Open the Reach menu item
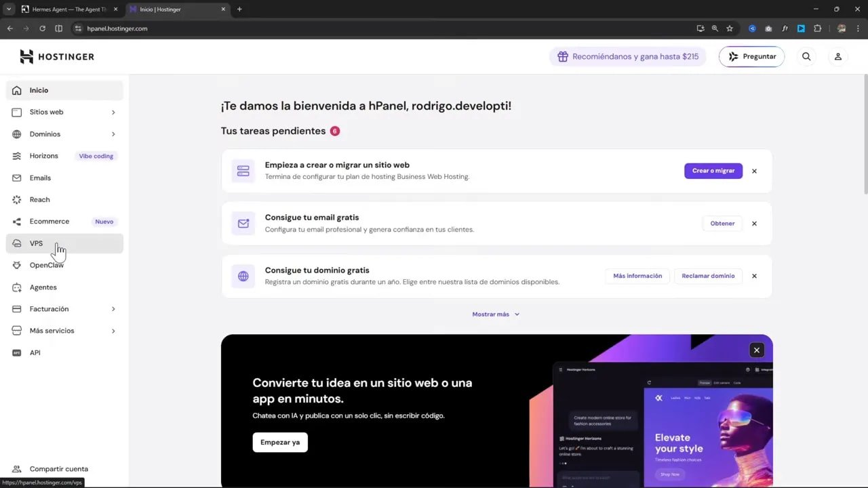 point(64,199)
